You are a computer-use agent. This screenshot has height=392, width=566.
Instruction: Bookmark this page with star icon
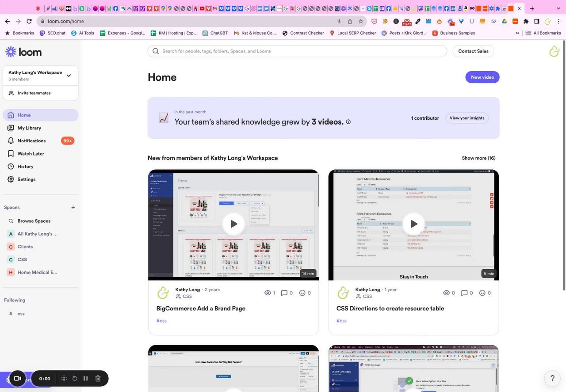tap(361, 21)
